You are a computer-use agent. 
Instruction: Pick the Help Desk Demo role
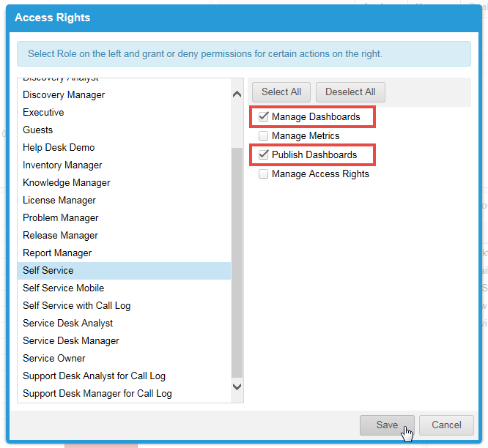pyautogui.click(x=59, y=148)
